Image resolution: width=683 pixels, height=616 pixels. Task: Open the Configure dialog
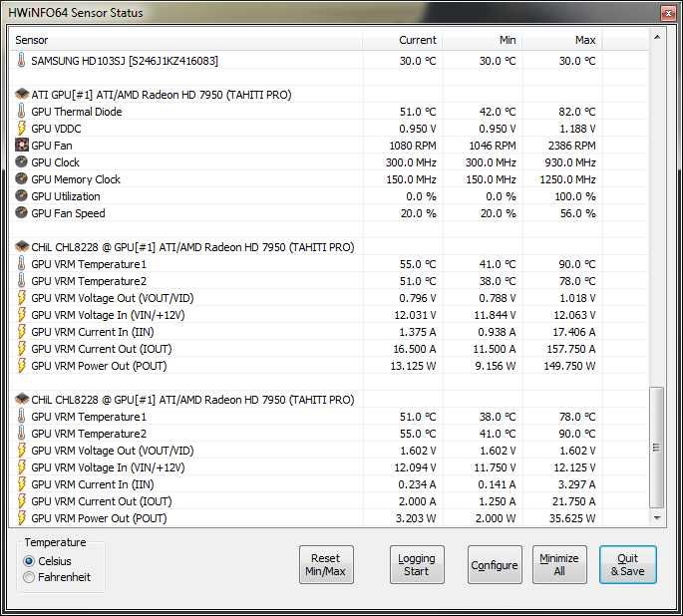tap(495, 564)
